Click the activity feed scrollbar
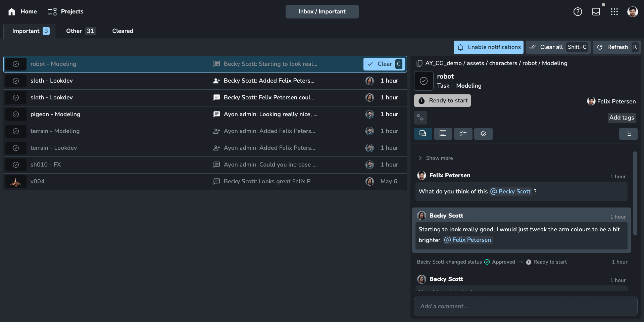 tap(635, 193)
